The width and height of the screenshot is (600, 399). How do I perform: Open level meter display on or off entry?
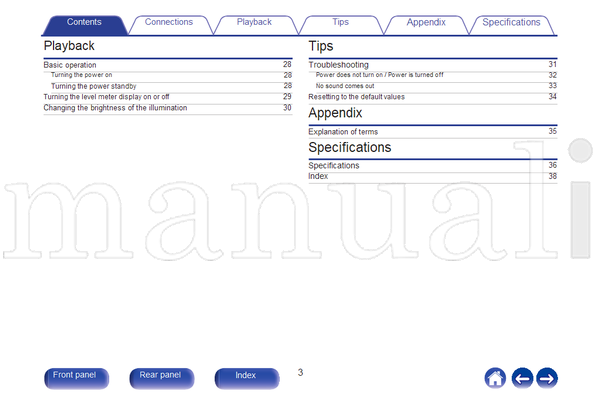click(168, 97)
